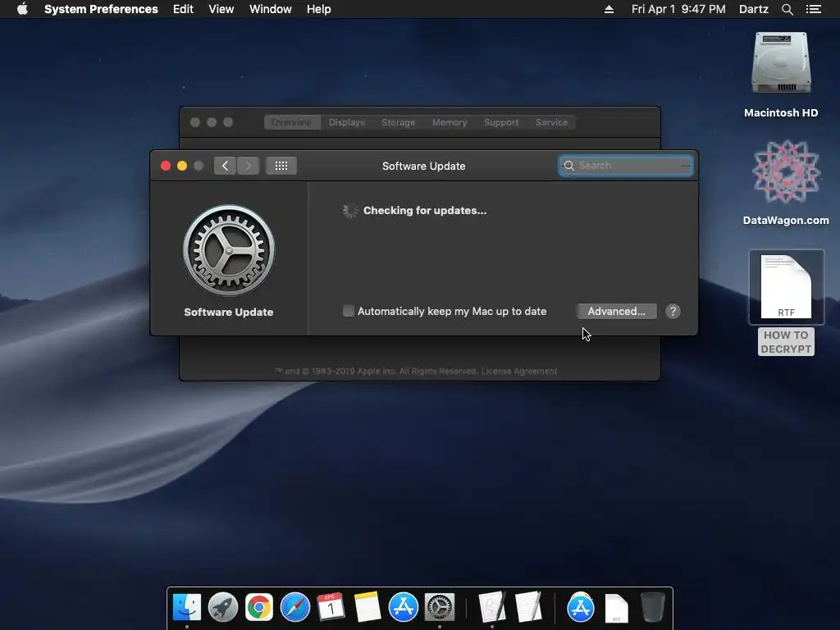Open the App Store folder icon near Trash
This screenshot has height=630, width=840.
click(x=580, y=607)
